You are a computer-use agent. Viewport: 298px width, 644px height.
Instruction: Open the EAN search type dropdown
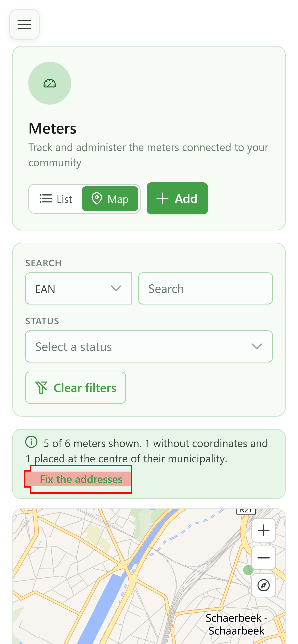pyautogui.click(x=79, y=288)
